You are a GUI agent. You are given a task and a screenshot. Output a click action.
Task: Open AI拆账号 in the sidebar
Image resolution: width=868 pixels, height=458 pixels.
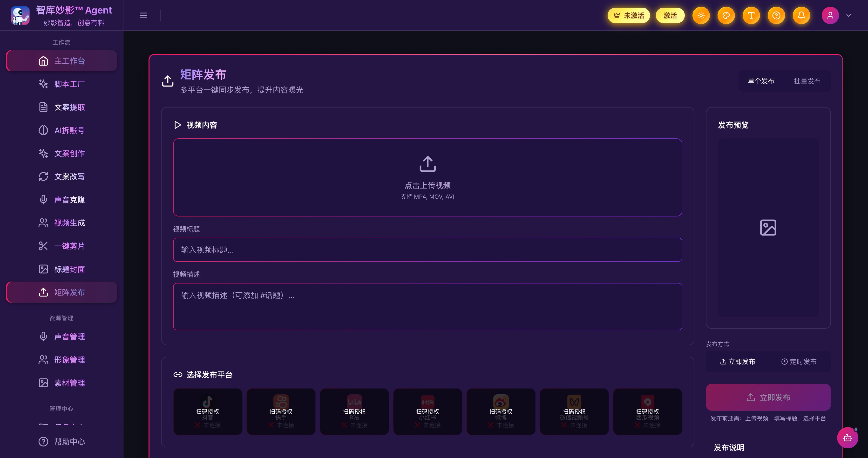[62, 130]
